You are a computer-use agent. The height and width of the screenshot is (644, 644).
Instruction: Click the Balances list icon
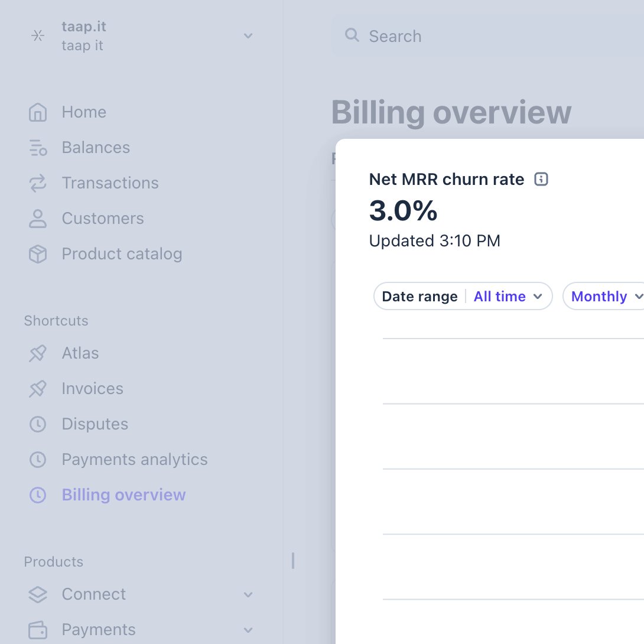click(38, 148)
